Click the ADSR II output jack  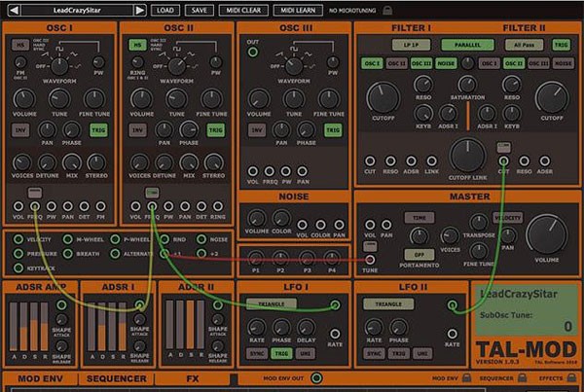pos(218,305)
